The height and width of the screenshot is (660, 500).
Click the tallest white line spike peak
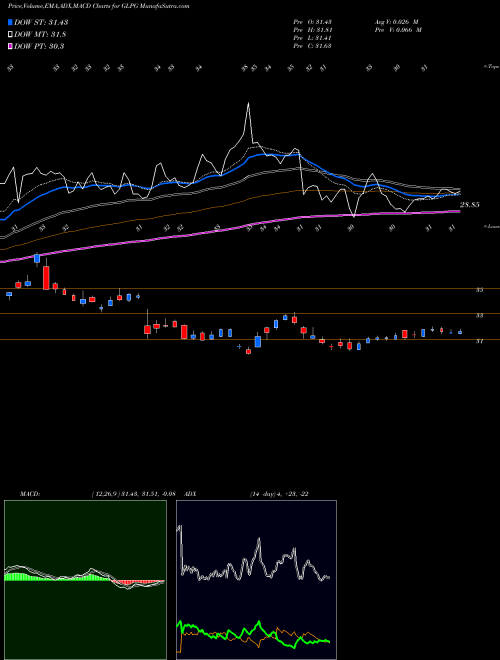248,104
